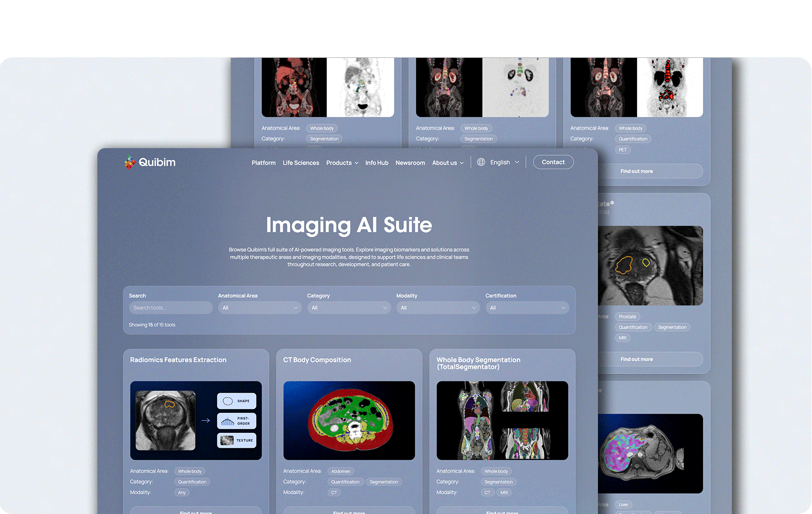Click Segmentation tag on CT Body Composition
The image size is (812, 514).
(384, 482)
